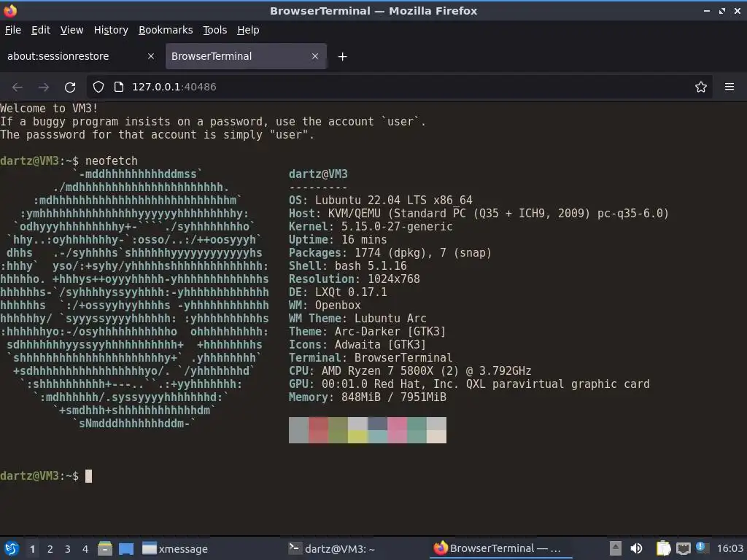Go forward using the forward arrow
This screenshot has width=747, height=560.
pyautogui.click(x=43, y=87)
